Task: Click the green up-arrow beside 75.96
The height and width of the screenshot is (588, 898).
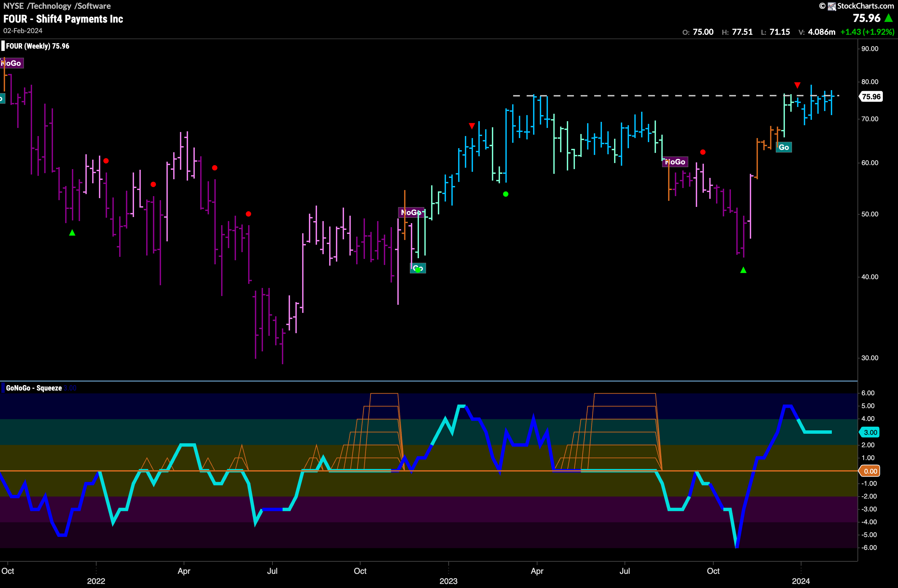Action: 889,18
